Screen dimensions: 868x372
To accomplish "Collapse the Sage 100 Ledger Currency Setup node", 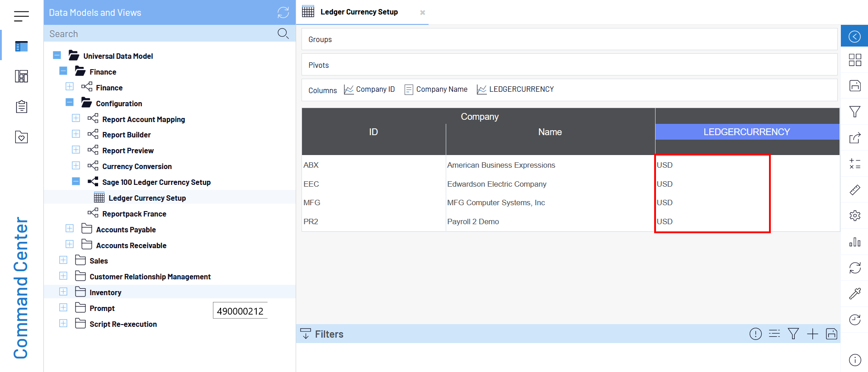I will point(76,182).
